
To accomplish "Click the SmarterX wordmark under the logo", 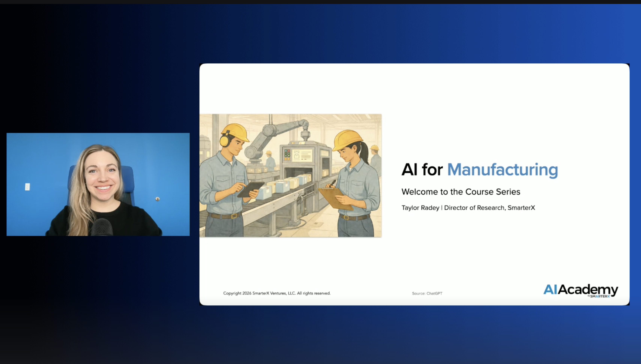I will [x=600, y=296].
